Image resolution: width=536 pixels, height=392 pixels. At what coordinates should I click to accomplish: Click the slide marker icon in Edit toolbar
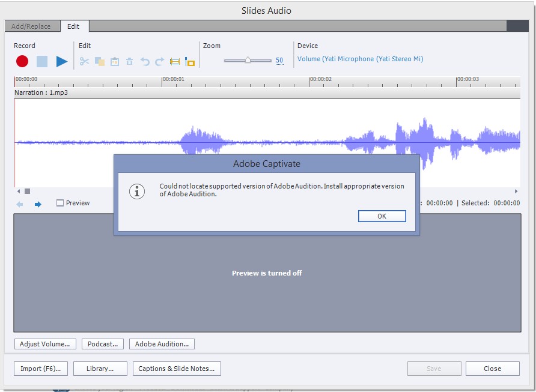click(x=190, y=61)
